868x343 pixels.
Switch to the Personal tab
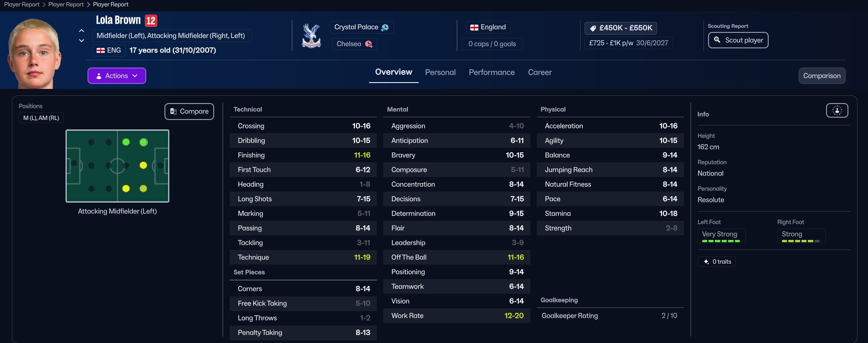[x=440, y=73]
